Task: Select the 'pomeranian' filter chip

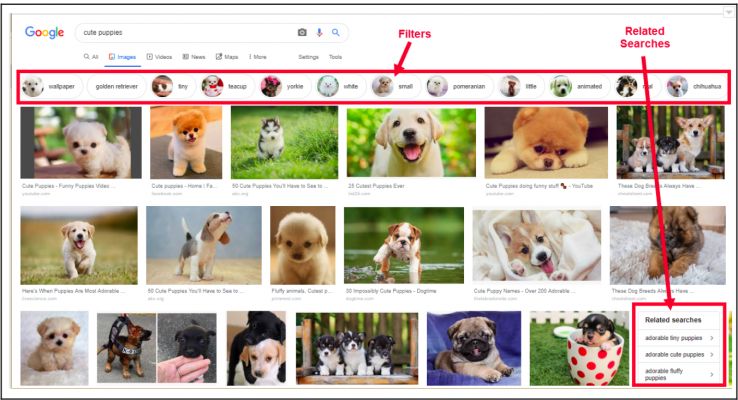Action: pyautogui.click(x=457, y=87)
